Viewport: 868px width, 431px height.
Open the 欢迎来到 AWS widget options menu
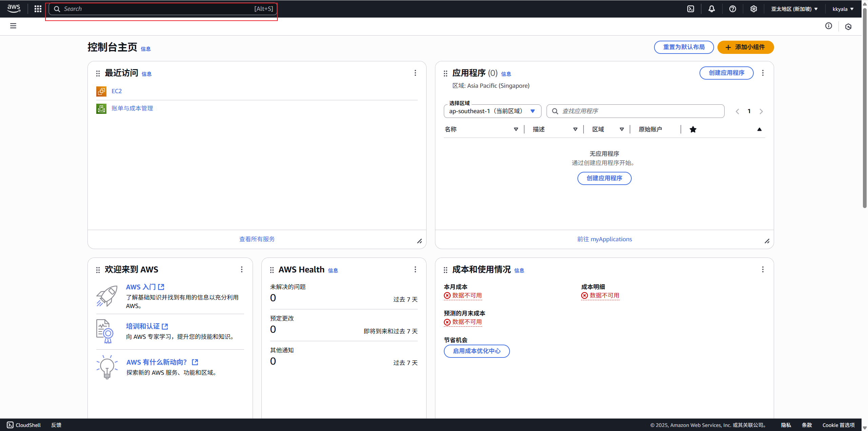coord(242,269)
